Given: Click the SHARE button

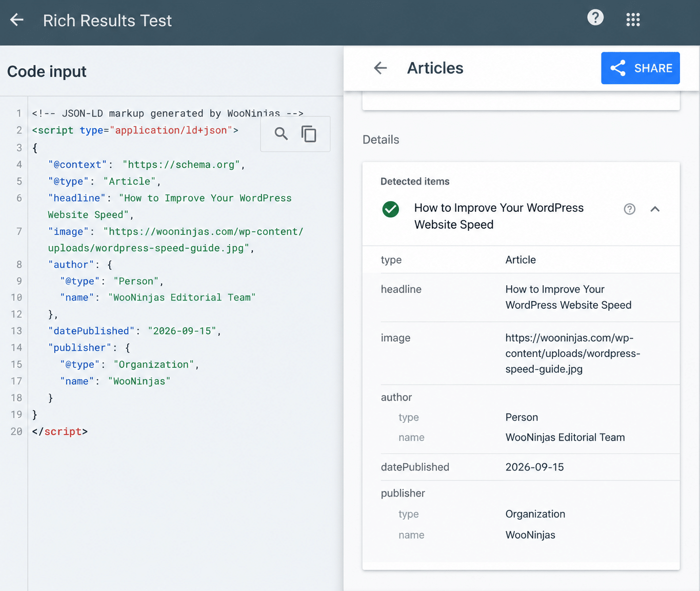Looking at the screenshot, I should (641, 68).
